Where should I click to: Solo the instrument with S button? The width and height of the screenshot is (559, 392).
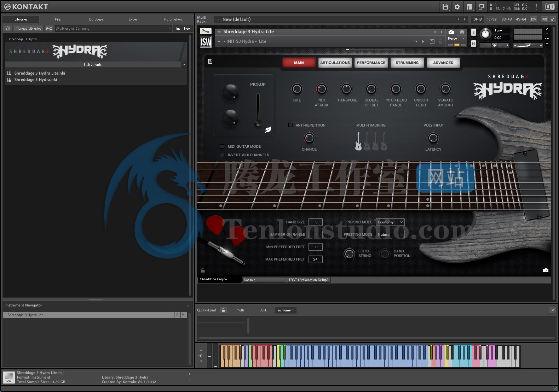point(473,33)
